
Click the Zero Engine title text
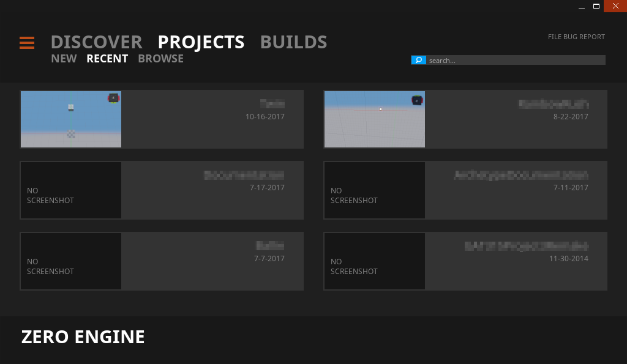[83, 337]
